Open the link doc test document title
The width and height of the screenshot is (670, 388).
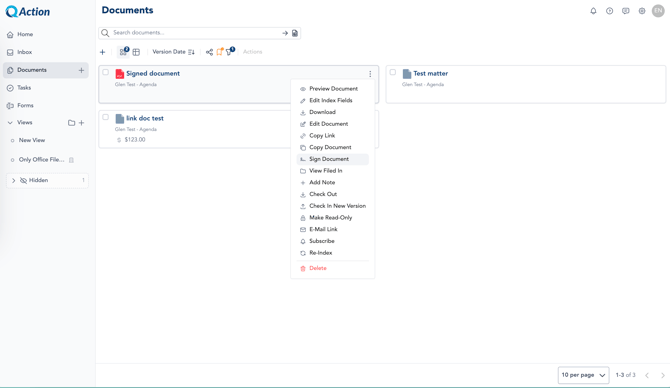tap(145, 118)
